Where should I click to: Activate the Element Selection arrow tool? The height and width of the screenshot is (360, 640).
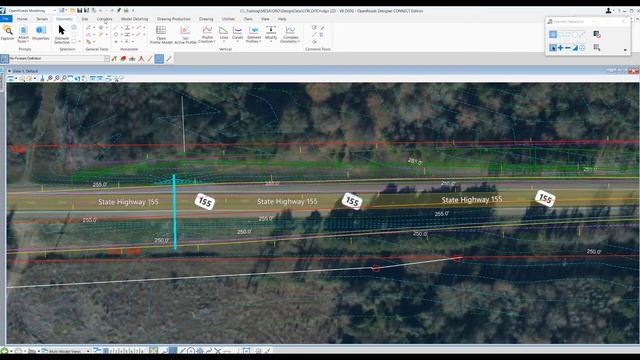coord(62,34)
